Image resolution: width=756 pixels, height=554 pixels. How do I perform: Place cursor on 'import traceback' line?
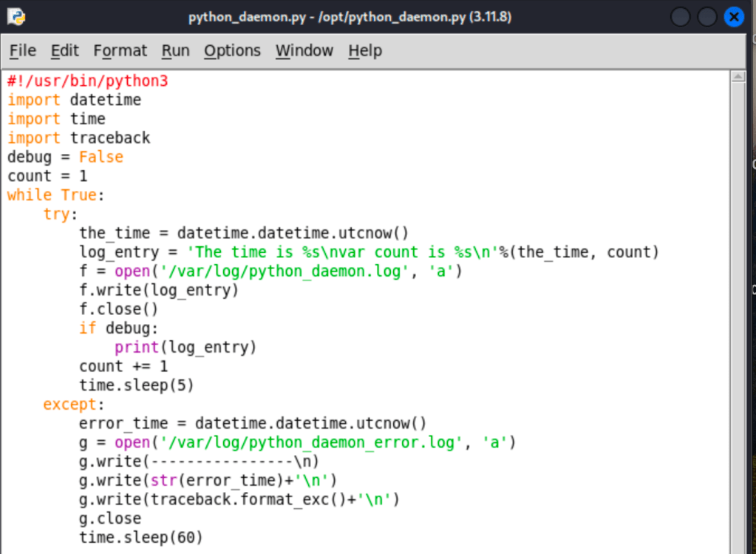(x=78, y=138)
